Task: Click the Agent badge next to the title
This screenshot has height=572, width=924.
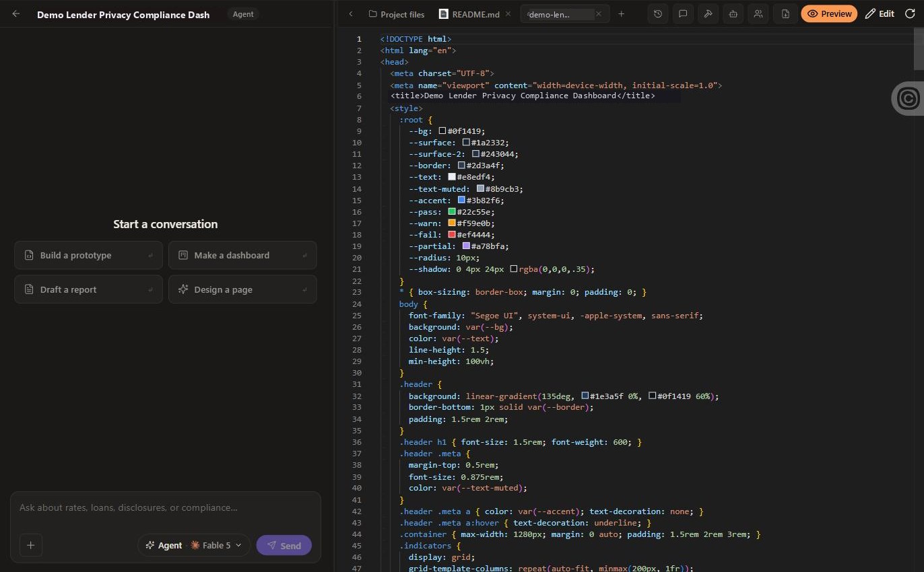Action: click(242, 14)
